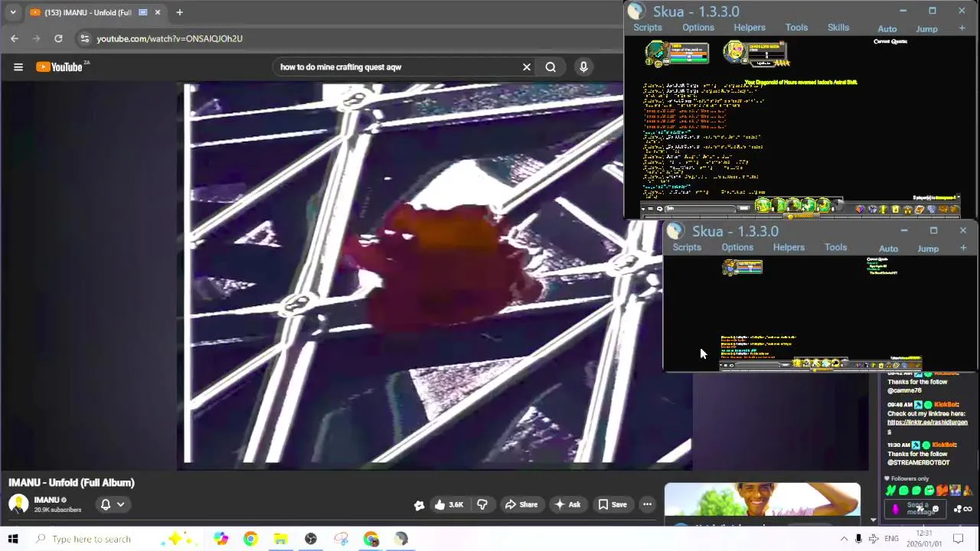Image resolution: width=980 pixels, height=551 pixels.
Task: Share the IMANU Unfold video
Action: 521,504
